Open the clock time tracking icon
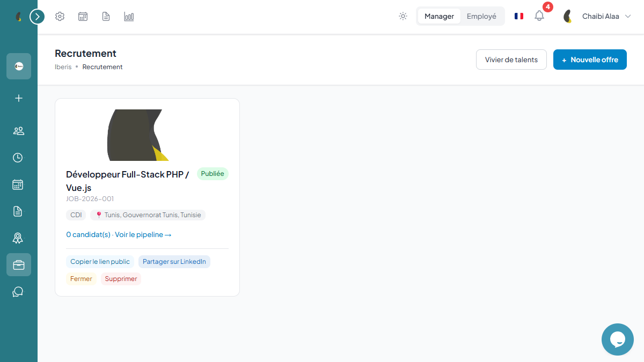Viewport: 644px width, 362px height. (19, 158)
